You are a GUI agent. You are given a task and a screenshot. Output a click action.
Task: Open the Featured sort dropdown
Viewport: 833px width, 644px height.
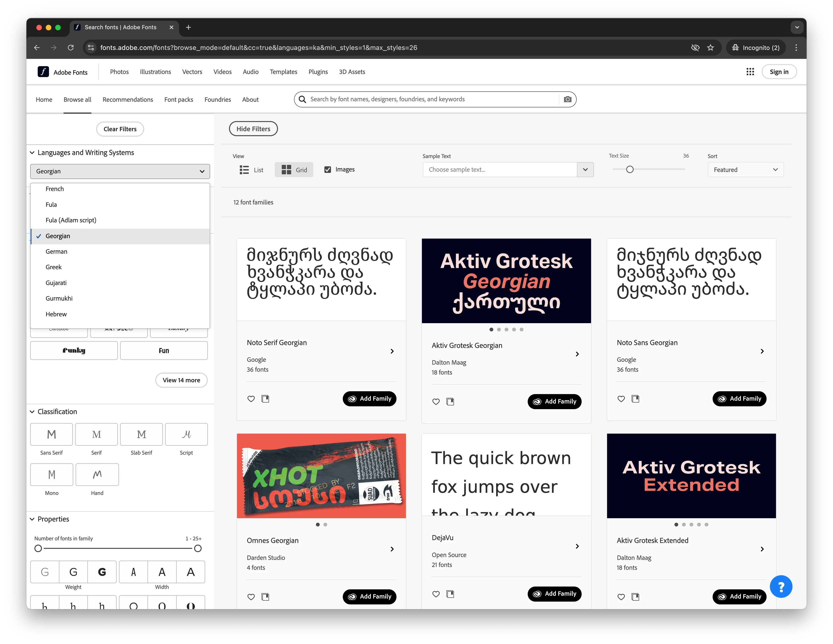click(x=745, y=170)
